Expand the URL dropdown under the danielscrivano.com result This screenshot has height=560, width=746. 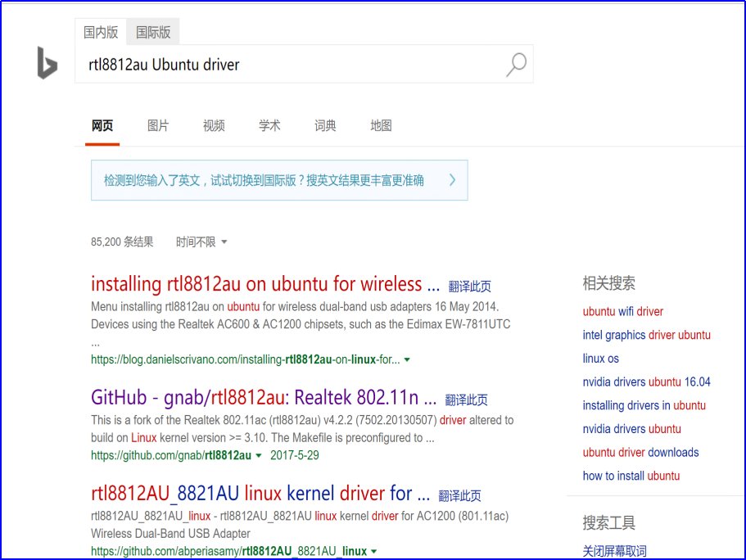click(x=406, y=359)
